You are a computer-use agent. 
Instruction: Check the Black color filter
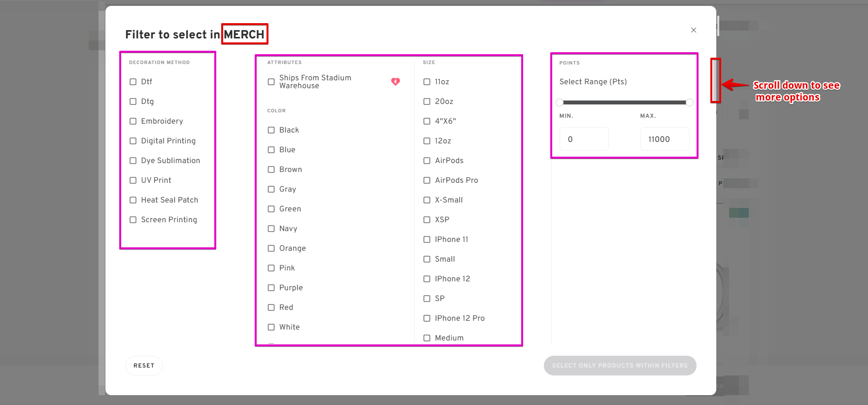(x=271, y=130)
